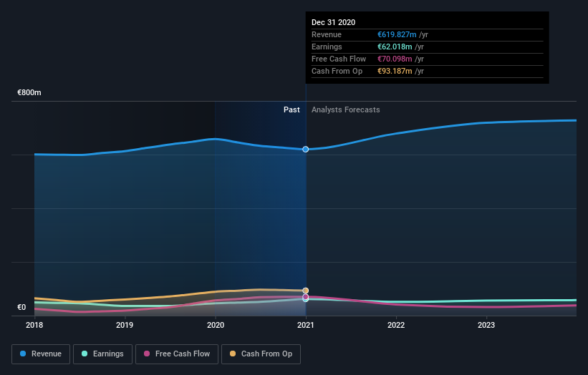Toggle the Free Cash Flow legend button
This screenshot has height=375, width=588.
pyautogui.click(x=177, y=354)
